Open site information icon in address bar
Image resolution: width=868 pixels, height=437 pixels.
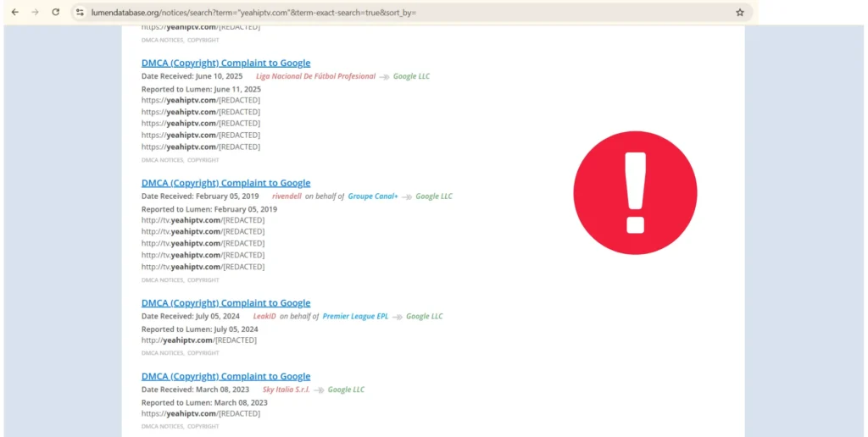tap(80, 13)
